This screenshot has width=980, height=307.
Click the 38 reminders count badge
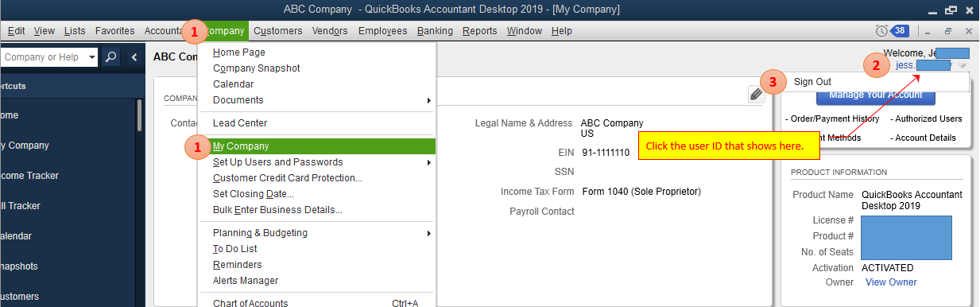900,31
